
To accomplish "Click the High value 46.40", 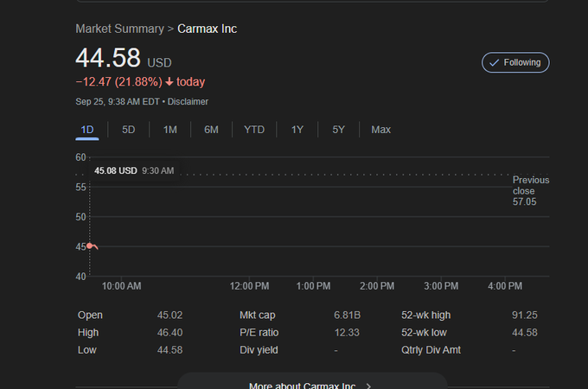I will 169,333.
